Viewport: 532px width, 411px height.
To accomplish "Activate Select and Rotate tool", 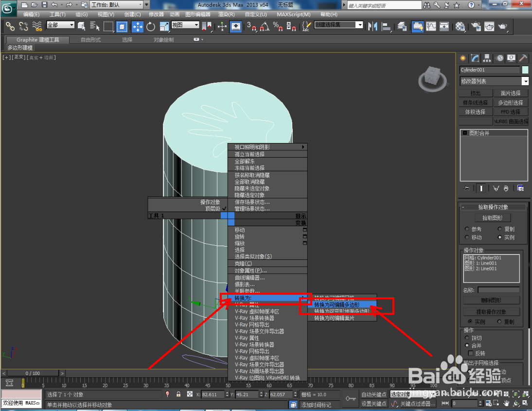I will coord(151,26).
